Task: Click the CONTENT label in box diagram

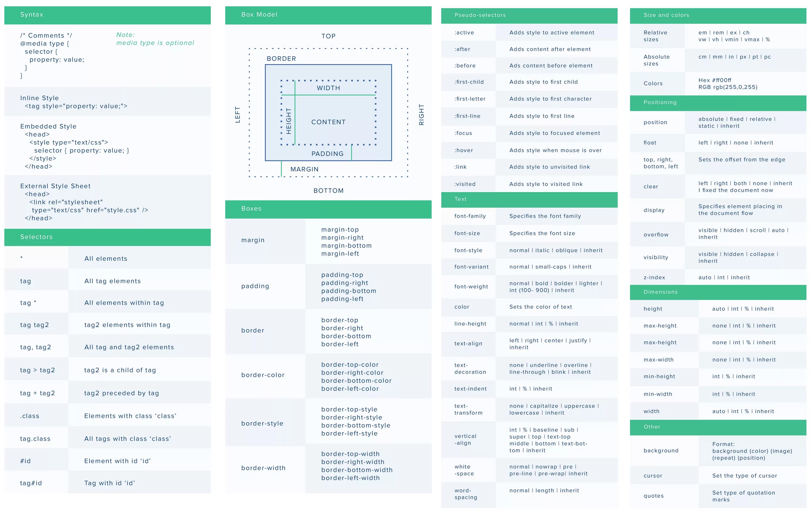Action: pos(328,122)
